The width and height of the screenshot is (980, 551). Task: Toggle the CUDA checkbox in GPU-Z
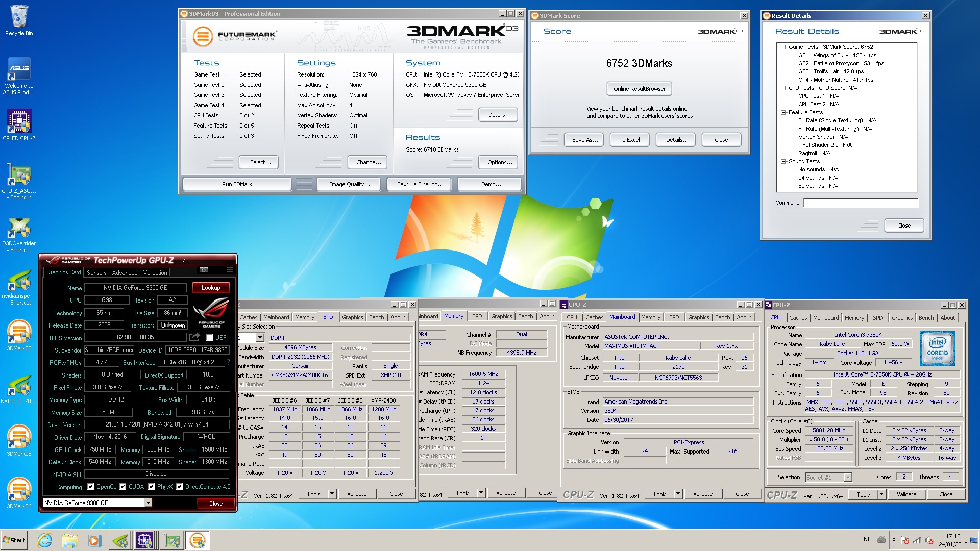pyautogui.click(x=123, y=487)
